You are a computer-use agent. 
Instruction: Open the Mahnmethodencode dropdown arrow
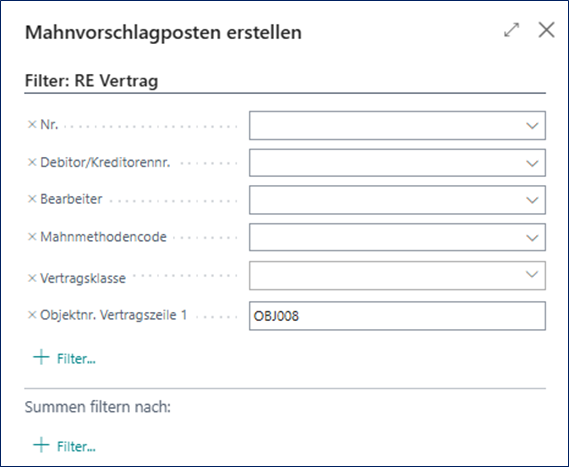[x=532, y=238]
